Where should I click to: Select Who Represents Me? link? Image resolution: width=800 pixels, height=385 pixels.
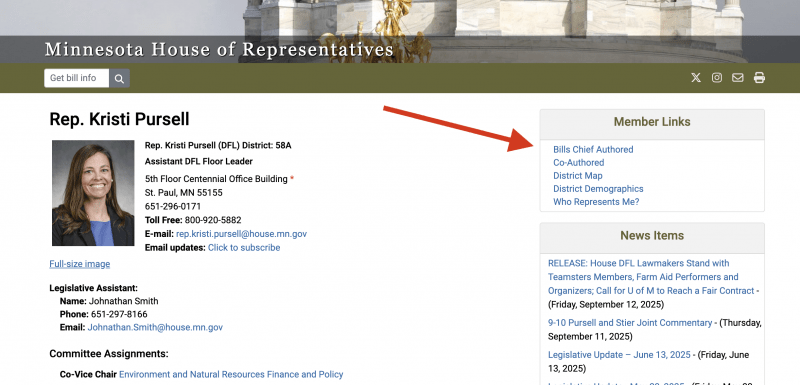click(596, 202)
